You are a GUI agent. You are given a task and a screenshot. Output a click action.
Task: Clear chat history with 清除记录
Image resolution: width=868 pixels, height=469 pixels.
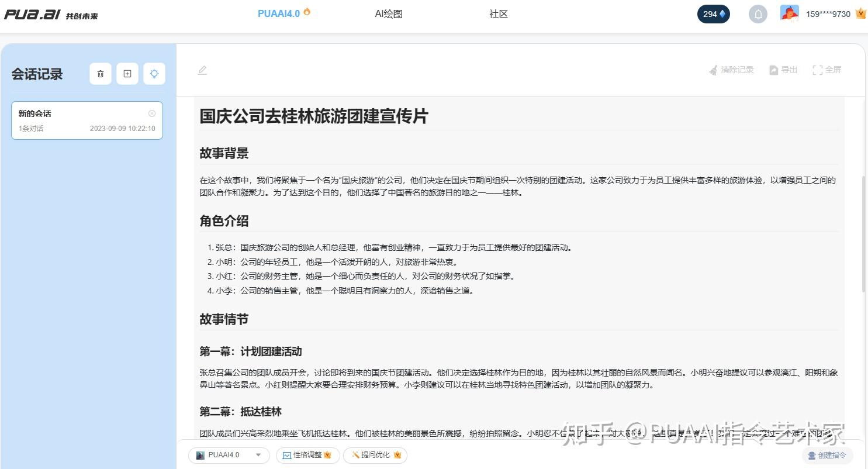tap(731, 70)
